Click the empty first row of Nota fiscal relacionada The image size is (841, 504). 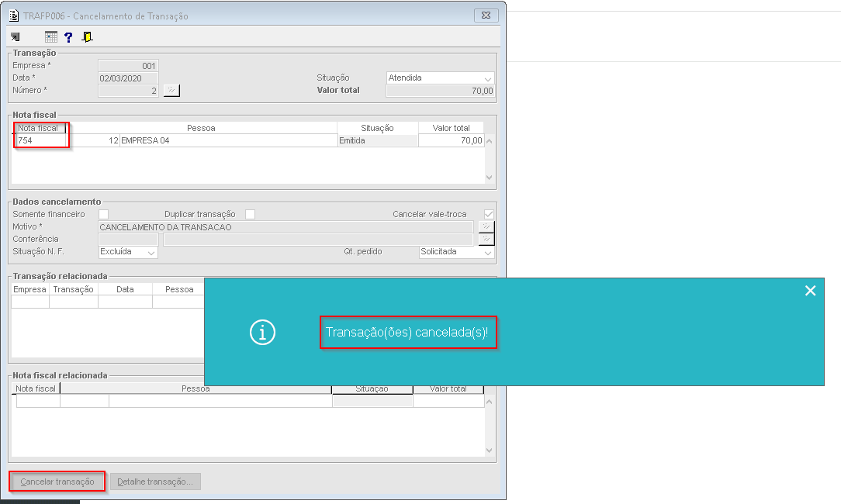coord(250,401)
